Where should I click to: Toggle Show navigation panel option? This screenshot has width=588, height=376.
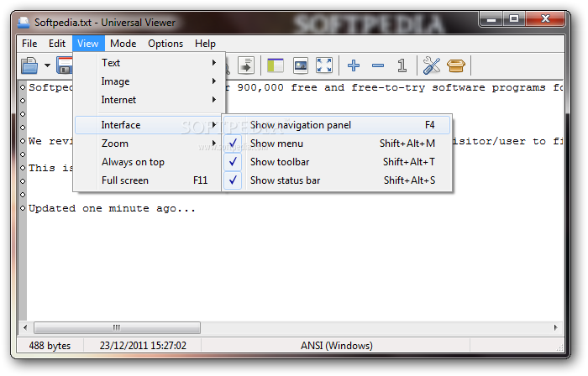click(x=337, y=125)
